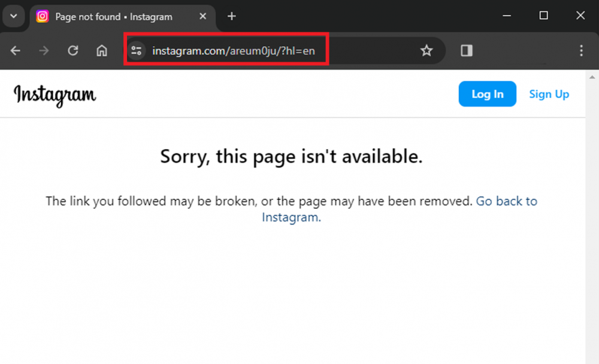599x364 pixels.
Task: Open the browser home page
Action: (x=102, y=50)
